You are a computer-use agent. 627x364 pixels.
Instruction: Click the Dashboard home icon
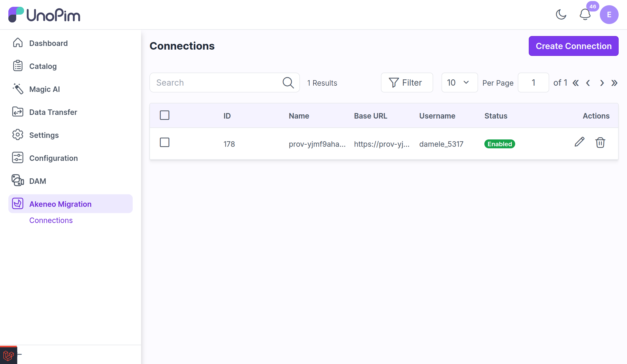[x=18, y=43]
